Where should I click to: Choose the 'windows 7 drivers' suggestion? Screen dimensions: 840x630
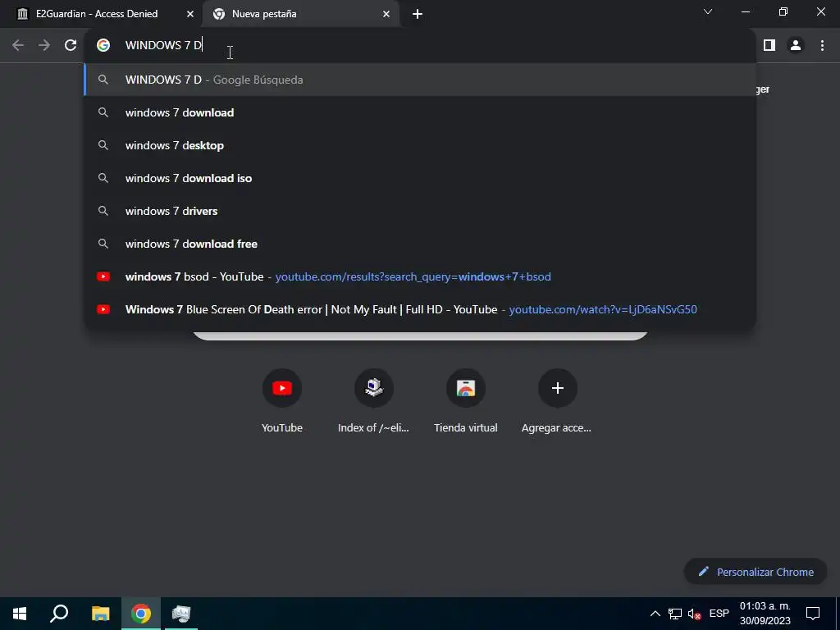click(419, 211)
